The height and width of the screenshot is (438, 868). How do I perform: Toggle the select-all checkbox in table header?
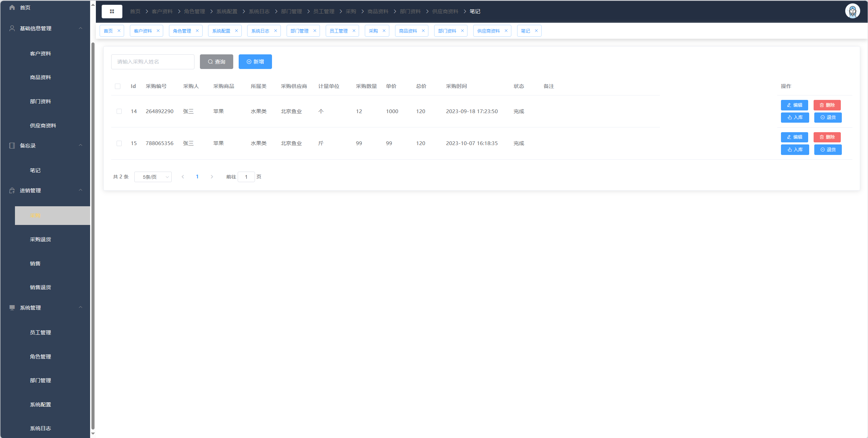click(x=118, y=86)
